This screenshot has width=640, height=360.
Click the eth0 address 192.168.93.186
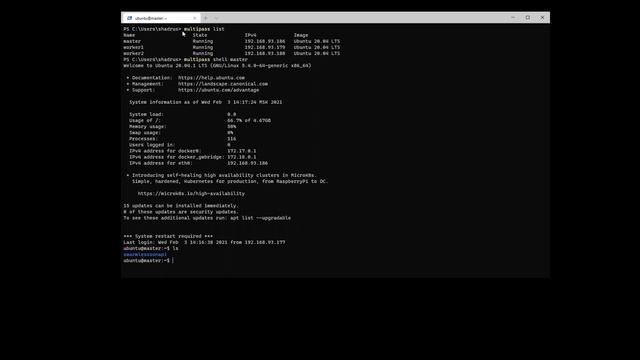[247, 163]
